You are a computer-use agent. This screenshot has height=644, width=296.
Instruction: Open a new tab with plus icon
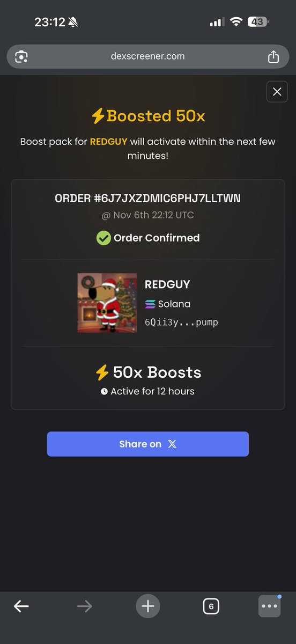tap(148, 606)
